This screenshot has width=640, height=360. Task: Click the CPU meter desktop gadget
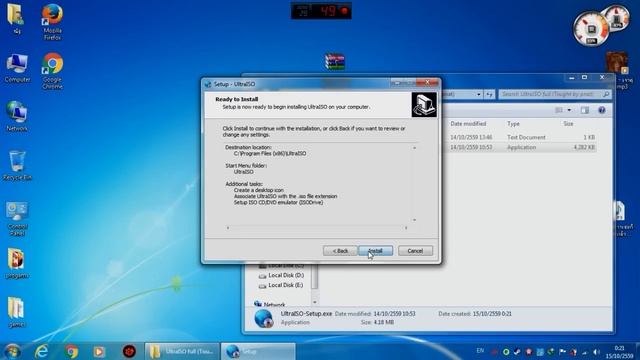[x=591, y=29]
